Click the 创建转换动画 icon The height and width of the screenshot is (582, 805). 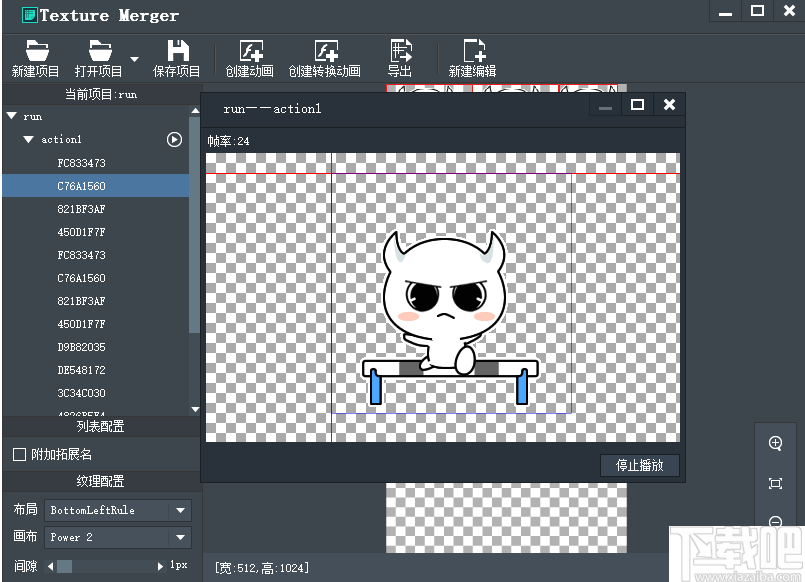[325, 57]
